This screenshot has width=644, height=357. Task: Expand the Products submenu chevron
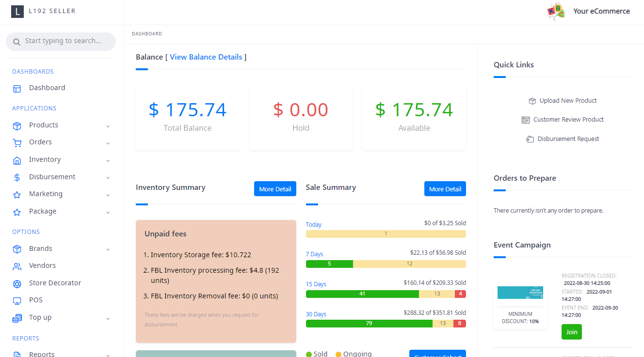tap(108, 126)
